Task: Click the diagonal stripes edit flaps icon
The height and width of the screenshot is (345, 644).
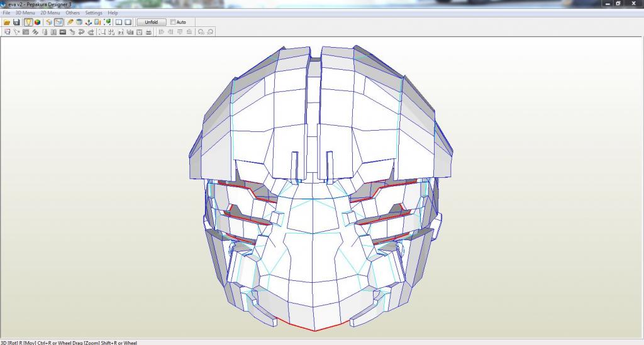Action: tap(35, 32)
